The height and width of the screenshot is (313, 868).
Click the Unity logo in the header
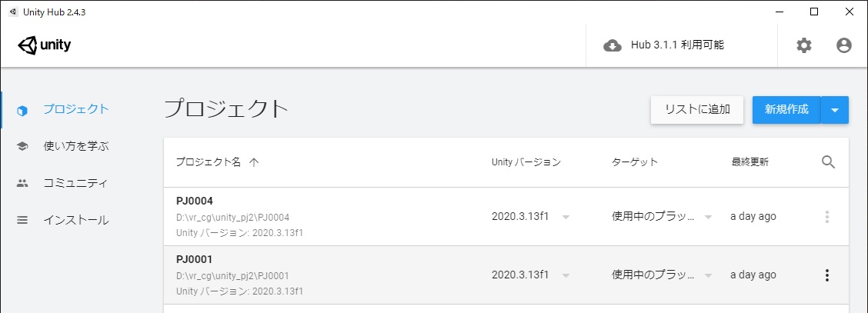(x=45, y=46)
